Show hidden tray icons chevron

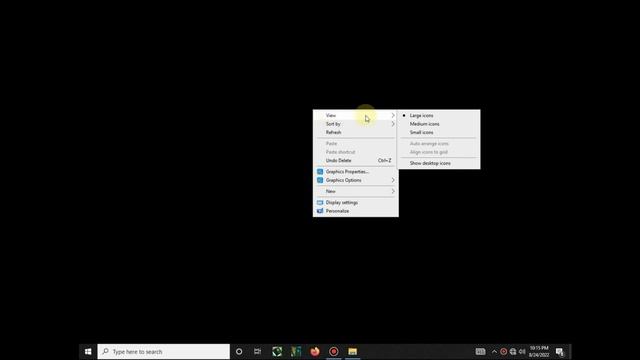coord(494,351)
